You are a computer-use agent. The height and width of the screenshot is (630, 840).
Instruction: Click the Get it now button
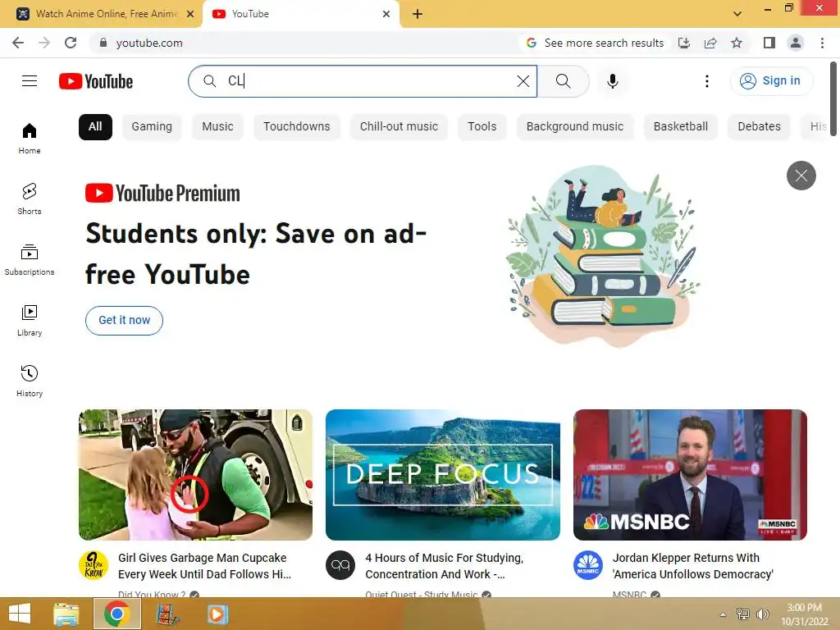125,321
